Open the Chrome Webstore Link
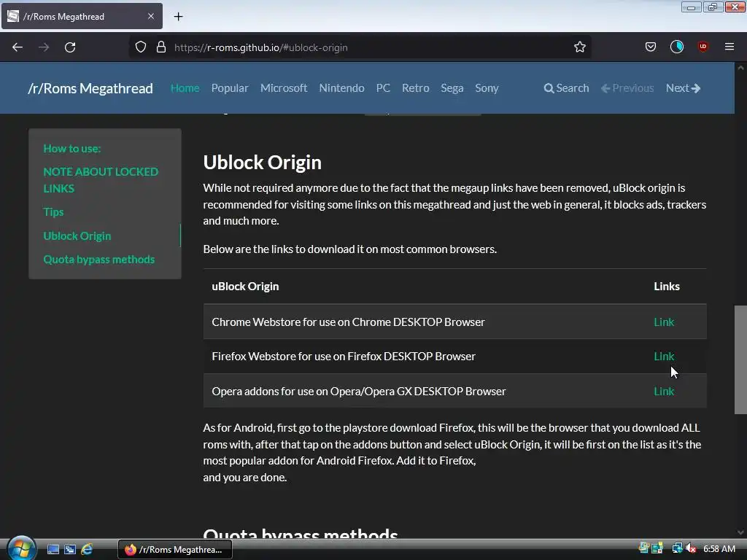Viewport: 747px width, 560px height. coord(664,322)
